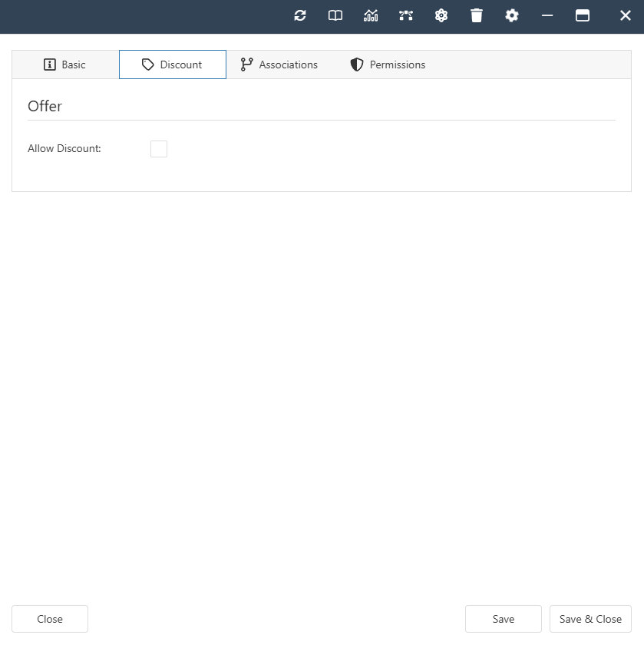Delete the record using the trash icon

pyautogui.click(x=477, y=15)
